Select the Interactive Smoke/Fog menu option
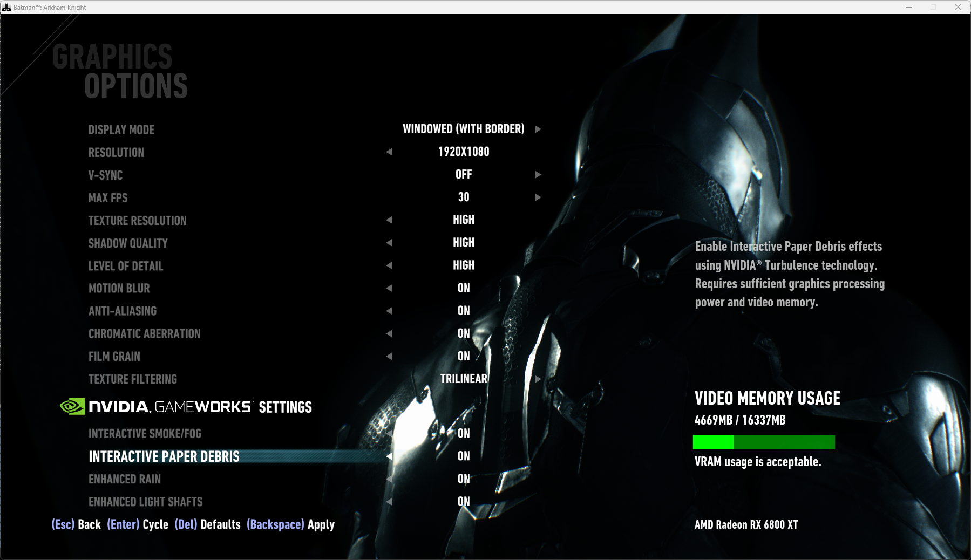 145,433
